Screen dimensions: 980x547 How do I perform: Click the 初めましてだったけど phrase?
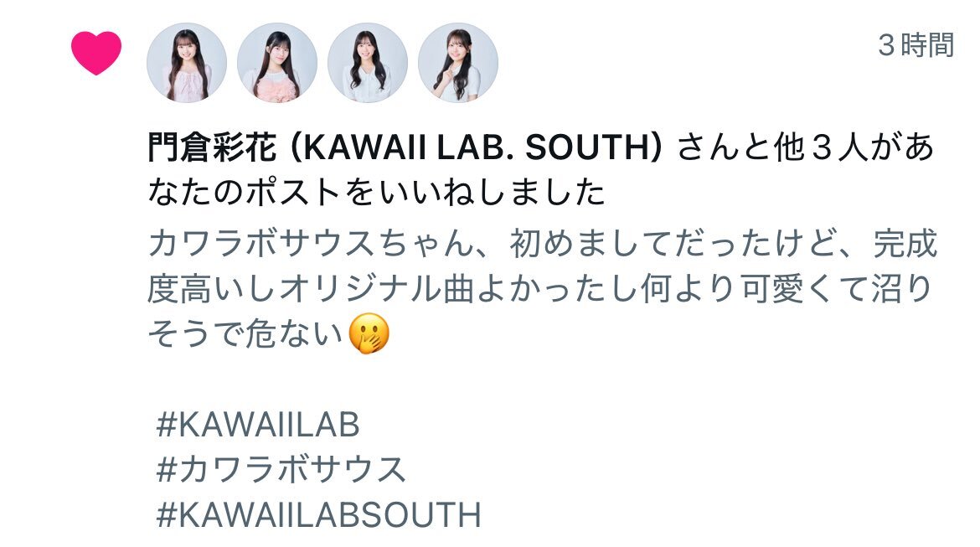pos(676,243)
